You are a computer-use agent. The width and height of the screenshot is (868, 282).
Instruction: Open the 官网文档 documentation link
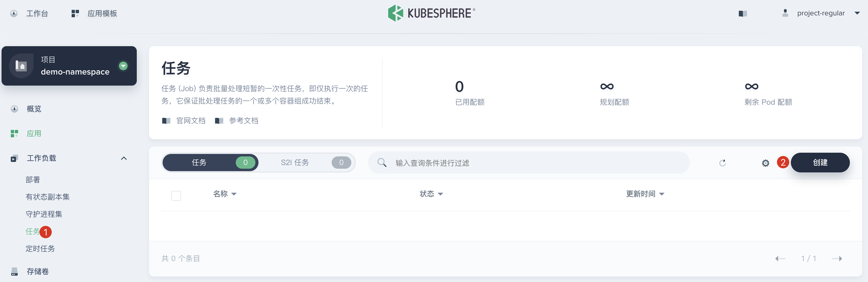[x=184, y=120]
